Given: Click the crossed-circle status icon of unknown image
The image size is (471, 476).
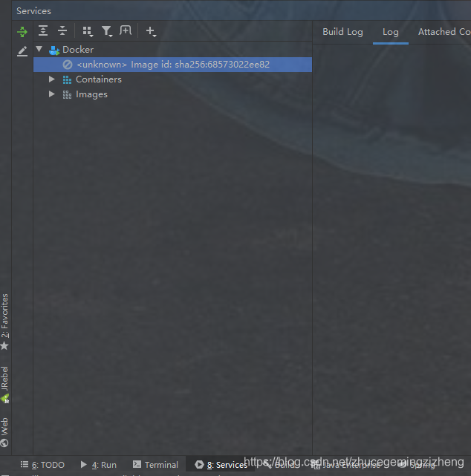Looking at the screenshot, I should tap(68, 65).
